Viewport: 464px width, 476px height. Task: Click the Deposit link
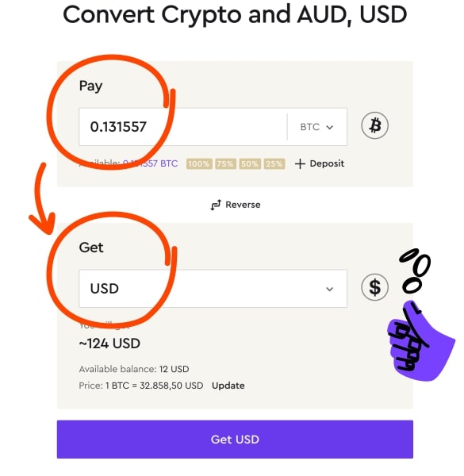click(327, 163)
